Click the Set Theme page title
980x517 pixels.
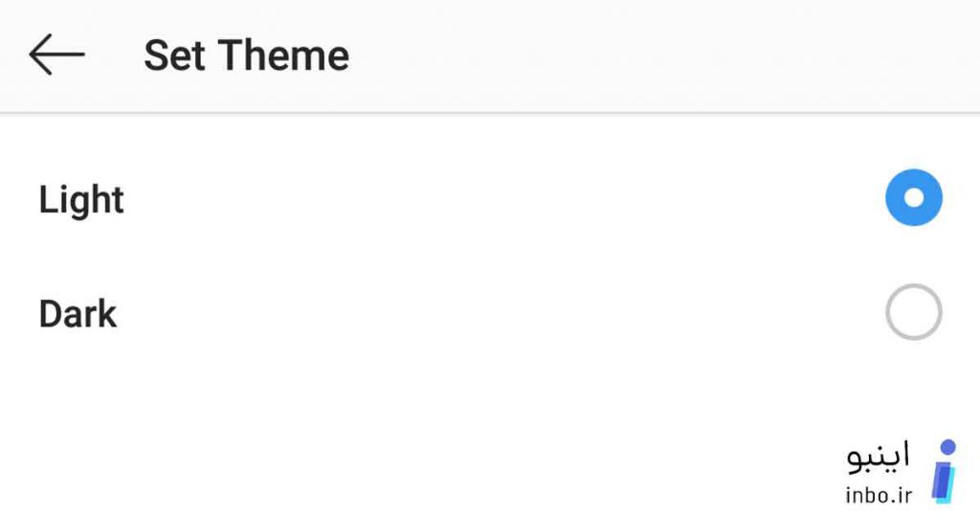click(x=246, y=56)
